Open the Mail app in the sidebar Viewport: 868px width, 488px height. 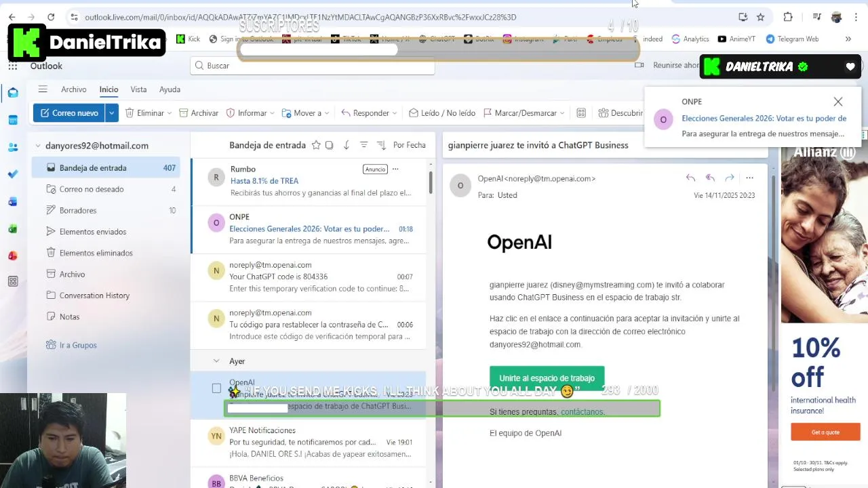click(x=13, y=93)
